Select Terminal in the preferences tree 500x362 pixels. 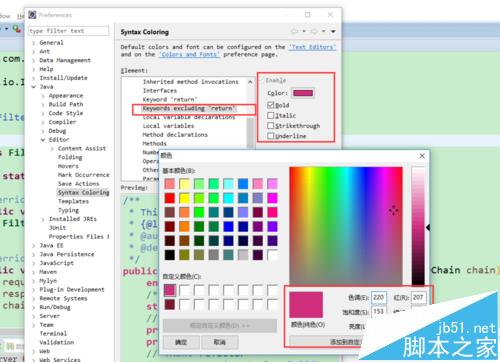click(x=53, y=333)
